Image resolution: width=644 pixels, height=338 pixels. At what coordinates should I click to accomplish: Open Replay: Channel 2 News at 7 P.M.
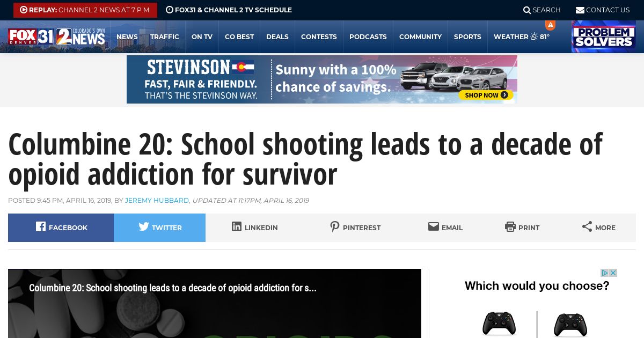click(85, 10)
